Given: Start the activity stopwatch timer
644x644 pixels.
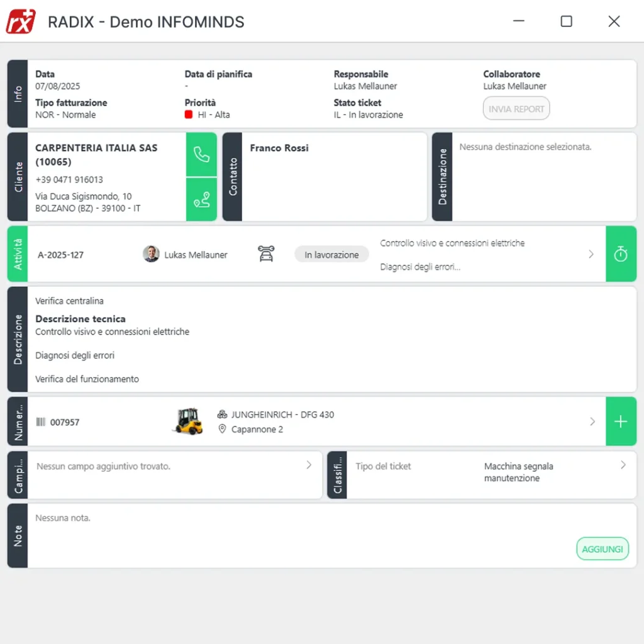Looking at the screenshot, I should click(x=621, y=254).
